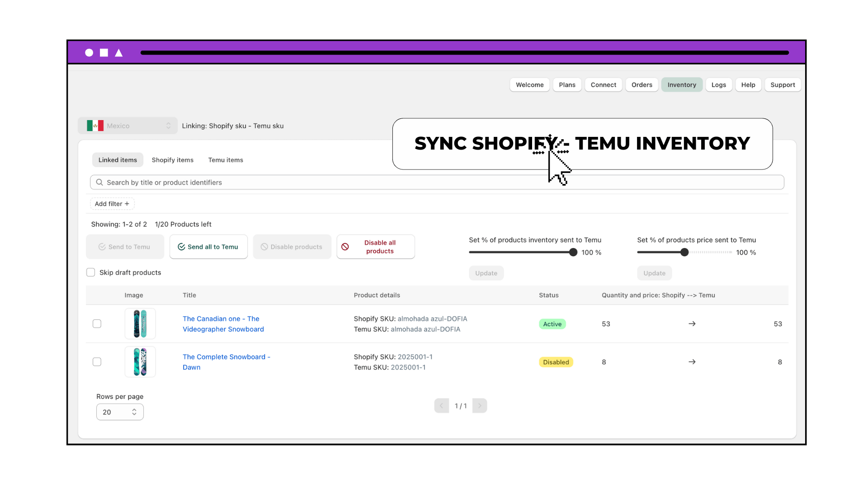Image resolution: width=868 pixels, height=488 pixels.
Task: Go to the previous page arrow
Action: (442, 406)
